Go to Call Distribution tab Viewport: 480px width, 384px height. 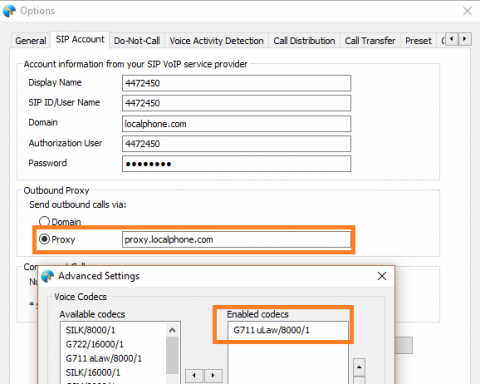[304, 41]
